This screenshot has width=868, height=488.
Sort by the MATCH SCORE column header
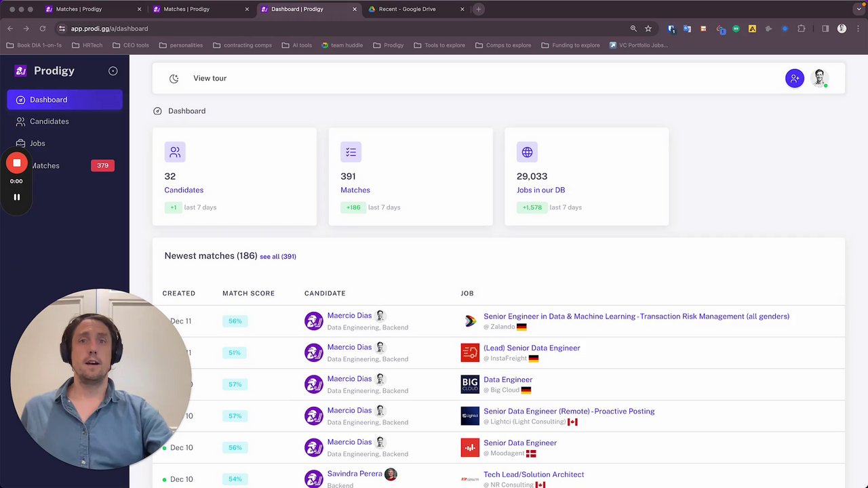pos(248,293)
